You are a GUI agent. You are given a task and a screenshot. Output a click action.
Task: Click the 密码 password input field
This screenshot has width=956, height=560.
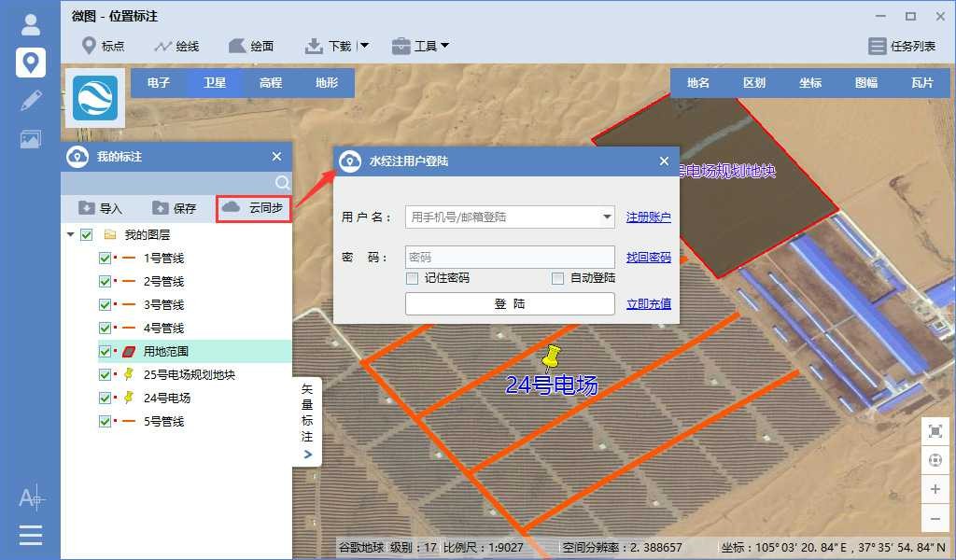coord(510,257)
